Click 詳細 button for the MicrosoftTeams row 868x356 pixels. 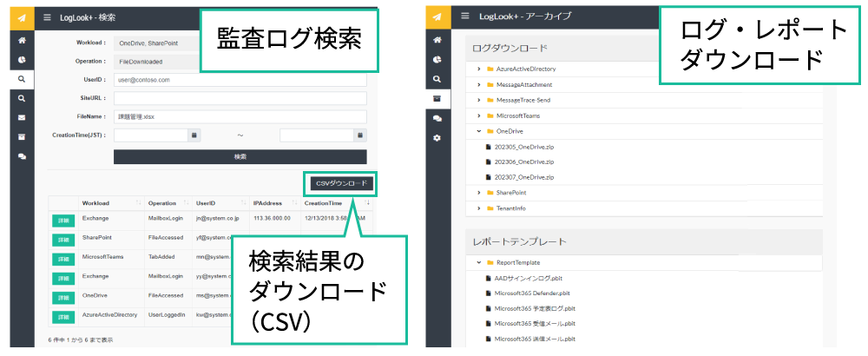(x=63, y=260)
